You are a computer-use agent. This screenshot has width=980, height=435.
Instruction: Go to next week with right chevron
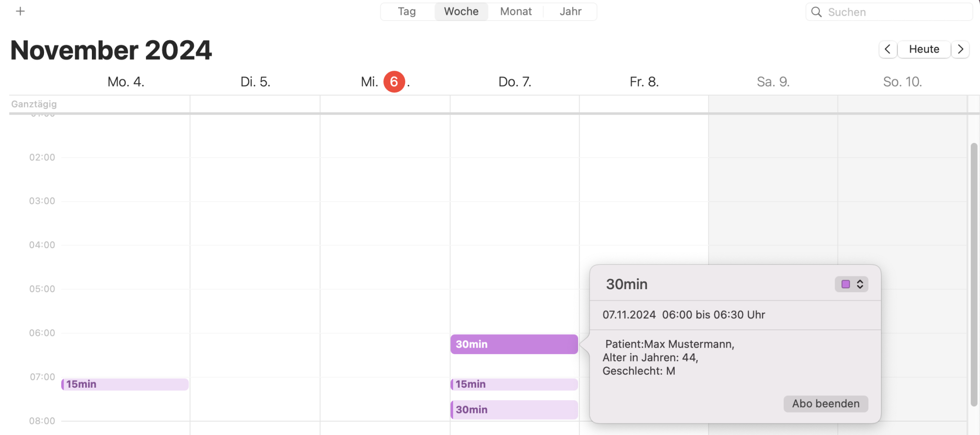pyautogui.click(x=960, y=49)
